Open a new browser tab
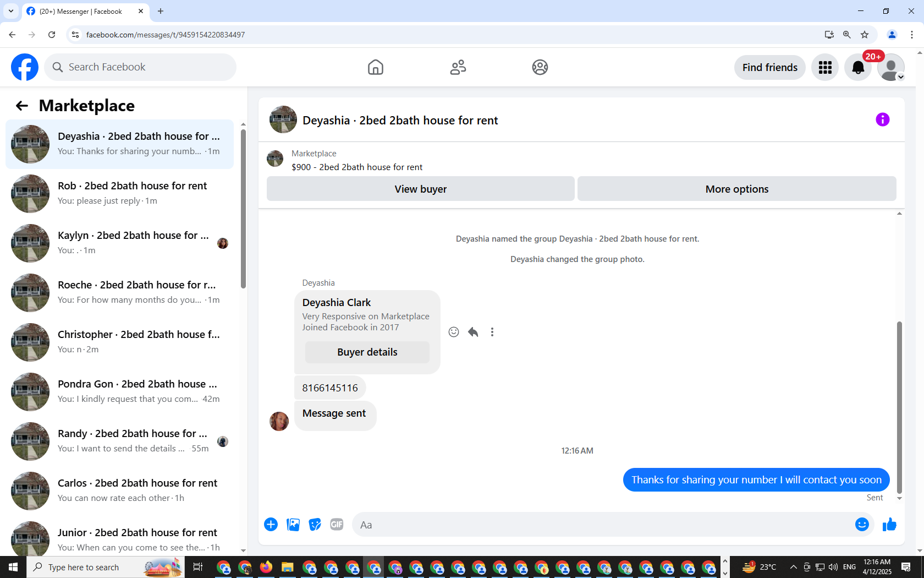 click(161, 11)
